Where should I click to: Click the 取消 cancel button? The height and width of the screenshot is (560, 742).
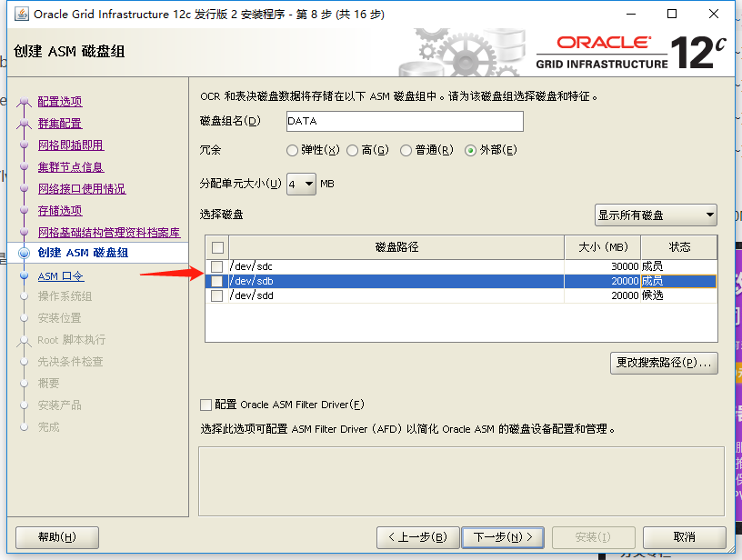point(685,537)
